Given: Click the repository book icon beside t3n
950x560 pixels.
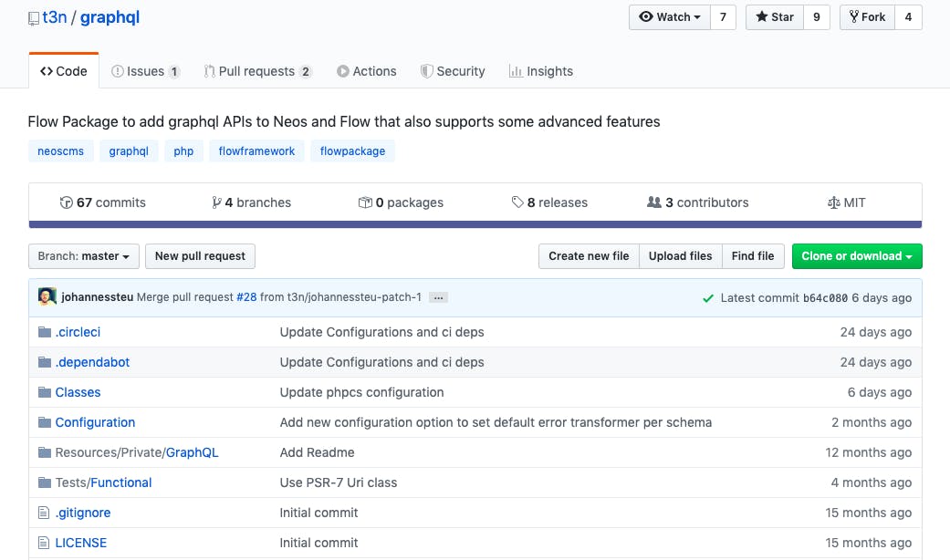Looking at the screenshot, I should pyautogui.click(x=34, y=19).
